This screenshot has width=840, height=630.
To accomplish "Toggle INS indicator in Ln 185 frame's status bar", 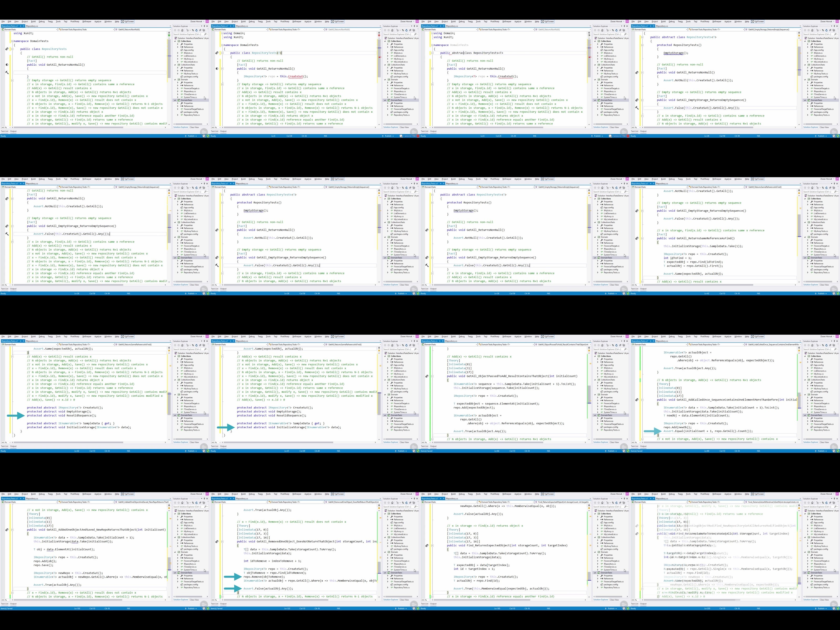I will point(548,608).
